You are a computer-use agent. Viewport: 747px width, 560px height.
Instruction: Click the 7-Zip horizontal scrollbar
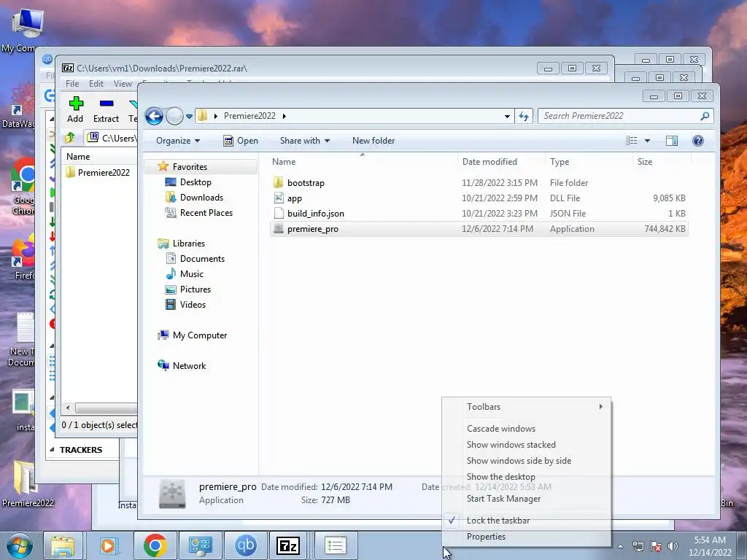pos(106,408)
